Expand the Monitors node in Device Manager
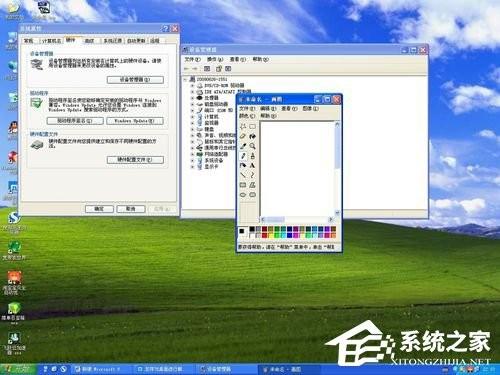The width and height of the screenshot is (500, 375). (x=192, y=123)
